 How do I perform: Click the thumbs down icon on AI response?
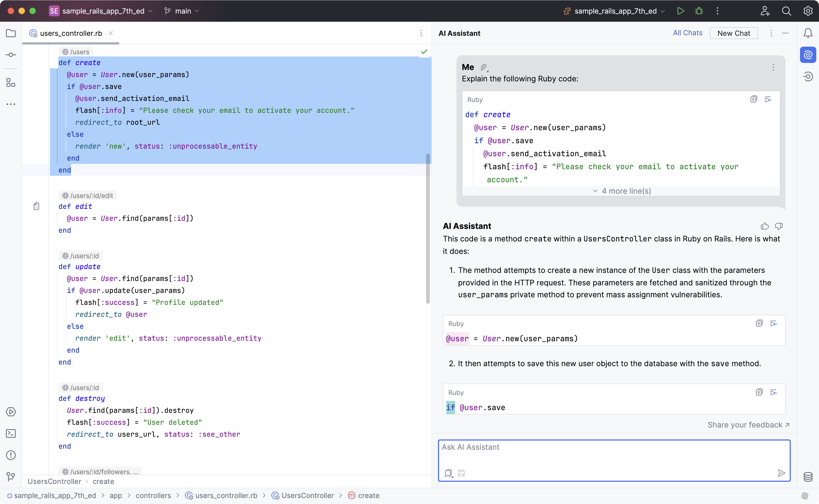coord(779,226)
